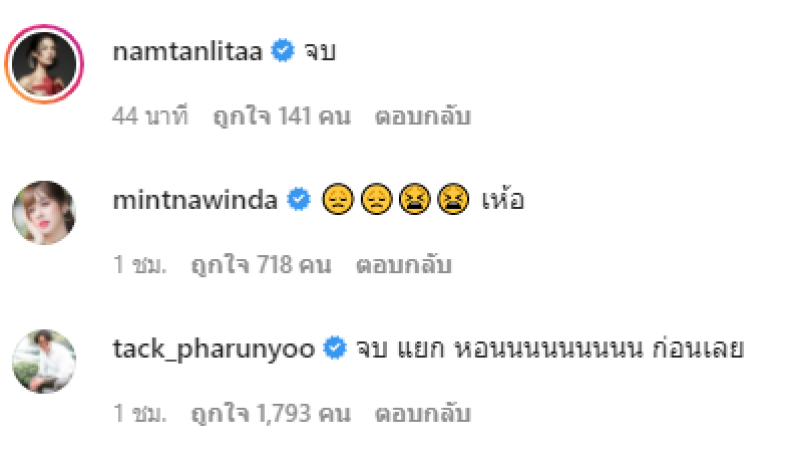
Task: View the 141 likes on namtanlitaa's comment
Action: click(x=282, y=116)
